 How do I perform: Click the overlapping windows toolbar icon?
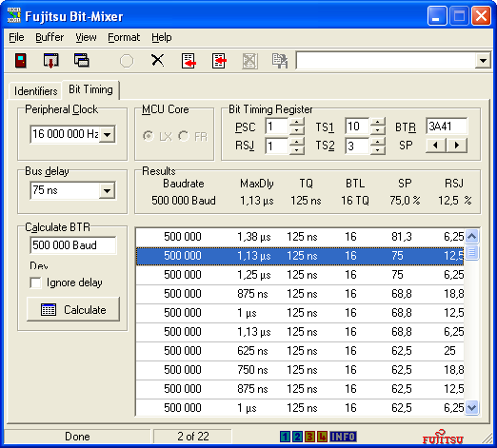click(x=81, y=60)
